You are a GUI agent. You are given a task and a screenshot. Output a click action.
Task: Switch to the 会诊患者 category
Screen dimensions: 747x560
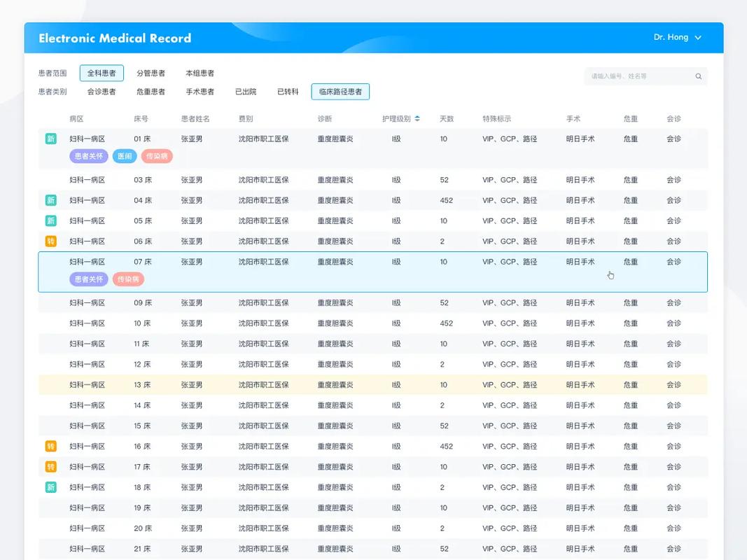(102, 92)
